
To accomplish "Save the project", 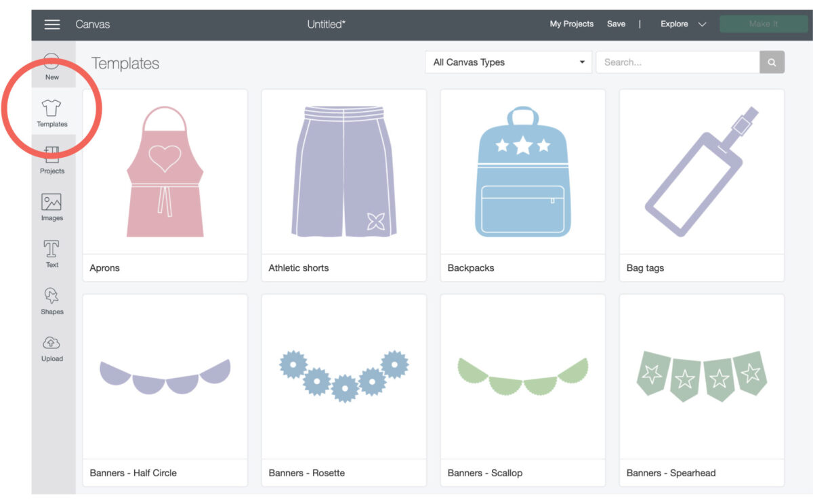I will coord(616,24).
